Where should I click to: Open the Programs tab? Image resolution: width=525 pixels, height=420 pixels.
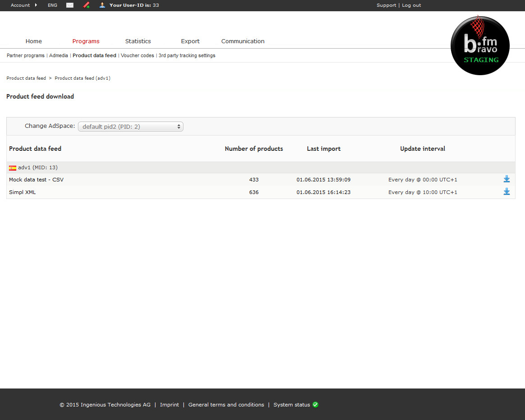86,41
